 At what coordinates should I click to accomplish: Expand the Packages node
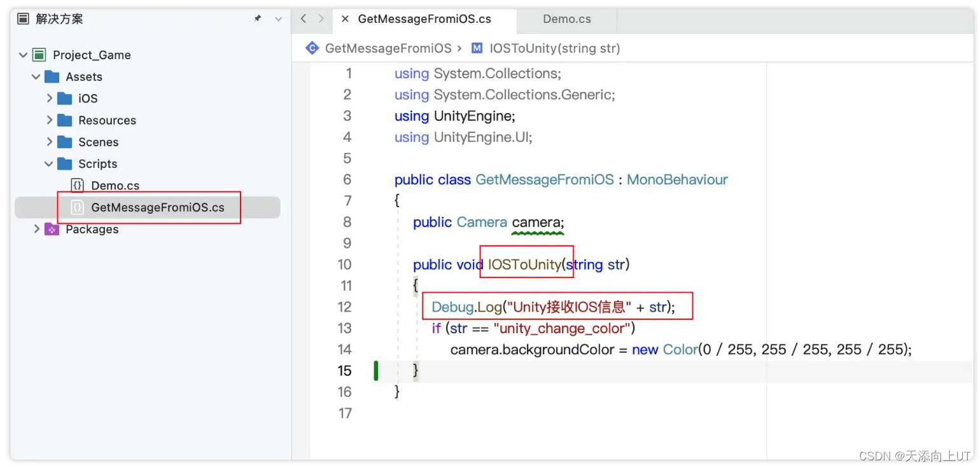(36, 229)
